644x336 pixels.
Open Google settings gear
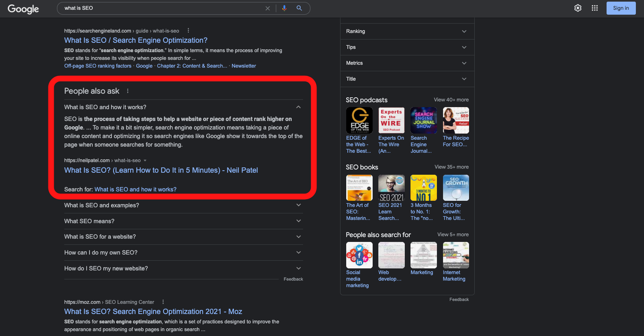pos(578,8)
